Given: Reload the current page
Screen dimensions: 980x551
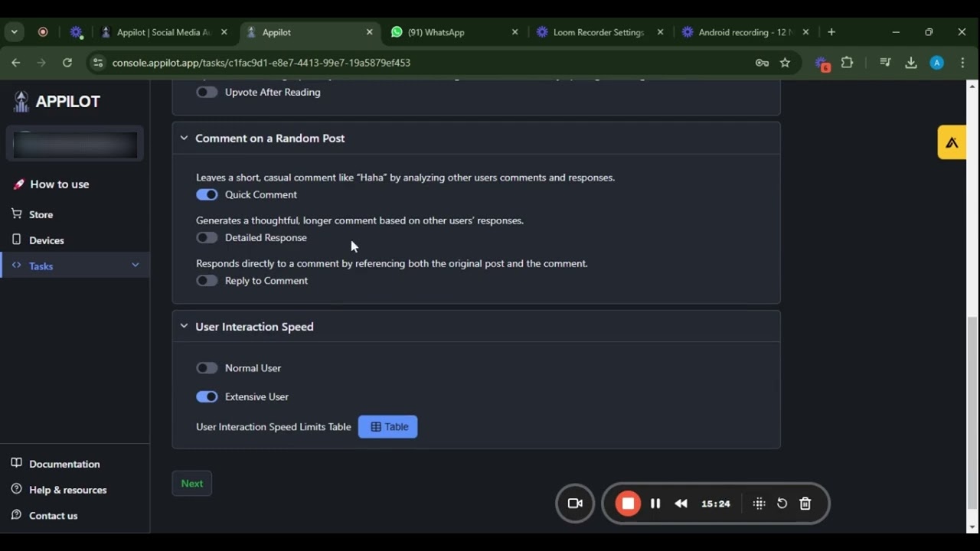Looking at the screenshot, I should coord(67,63).
